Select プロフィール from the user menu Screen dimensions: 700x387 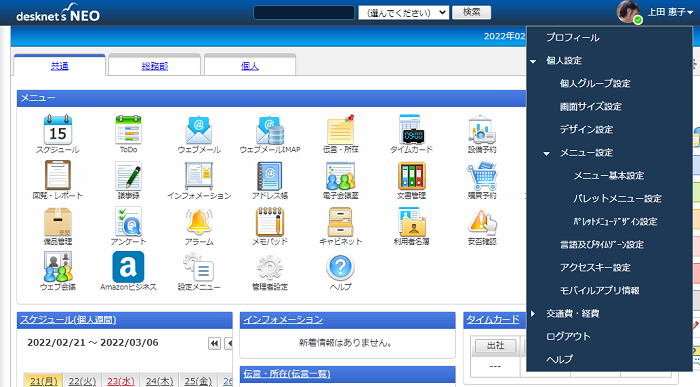pos(573,37)
